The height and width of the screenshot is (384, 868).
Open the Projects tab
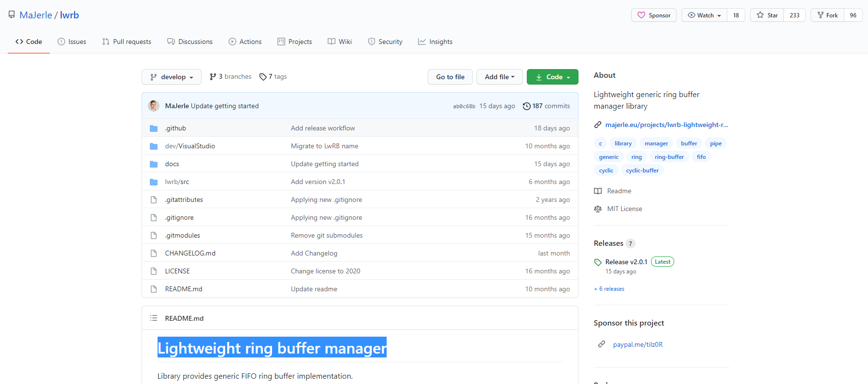[x=294, y=42]
